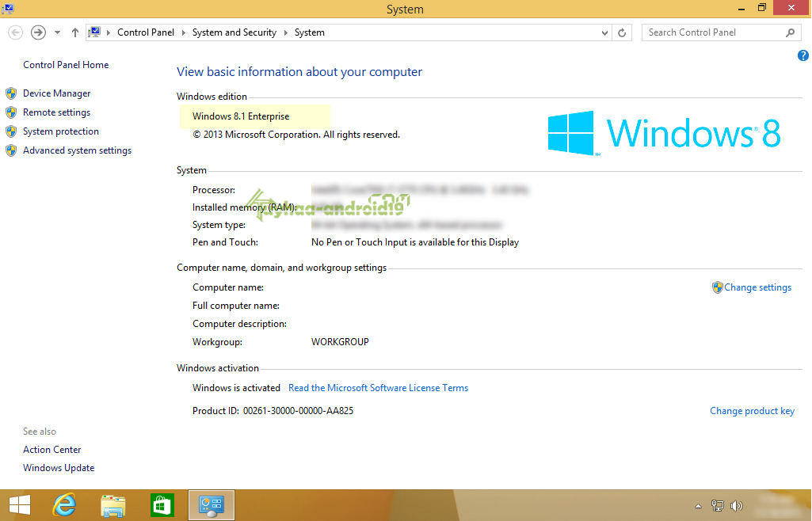Click the WORKGROUP value

(x=340, y=342)
